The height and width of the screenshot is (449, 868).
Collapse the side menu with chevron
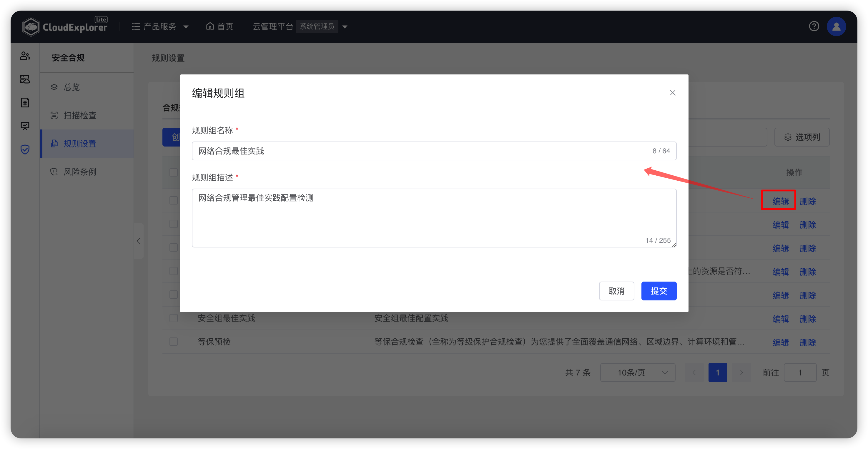click(139, 241)
